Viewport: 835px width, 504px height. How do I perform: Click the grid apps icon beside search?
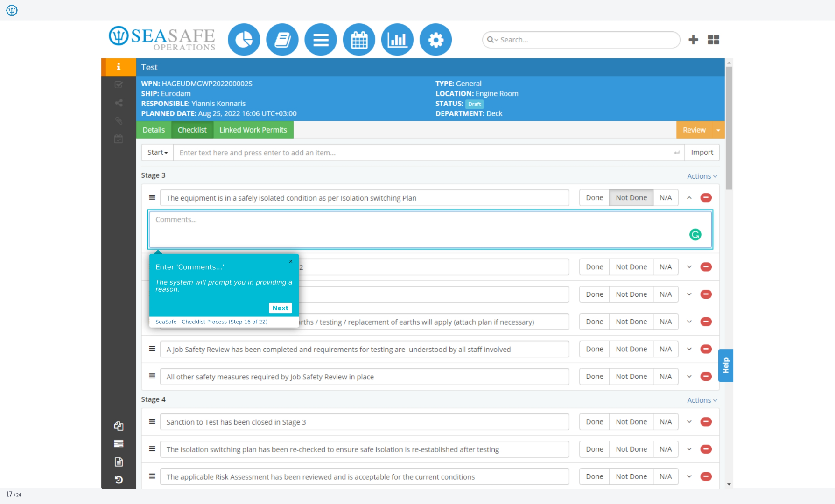coord(713,40)
